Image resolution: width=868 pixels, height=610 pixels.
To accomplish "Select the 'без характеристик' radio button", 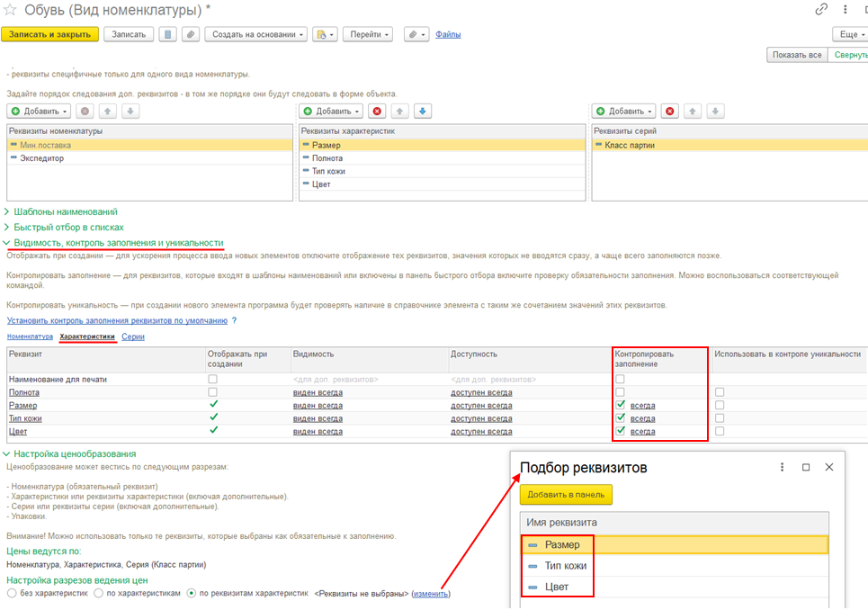I will click(12, 594).
